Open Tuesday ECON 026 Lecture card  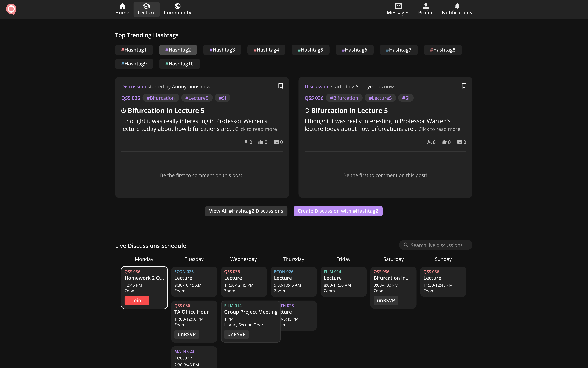pos(194,282)
